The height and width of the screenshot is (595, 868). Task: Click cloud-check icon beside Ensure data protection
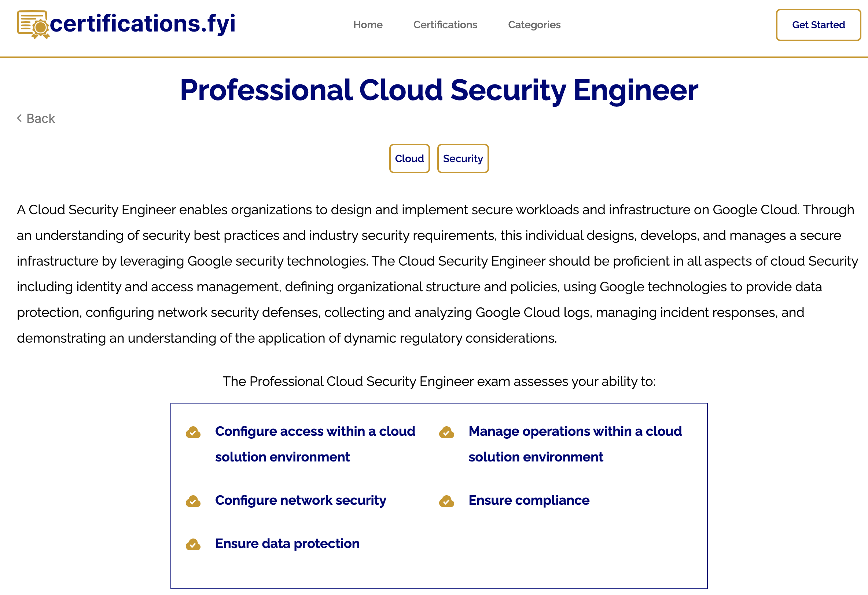click(193, 544)
